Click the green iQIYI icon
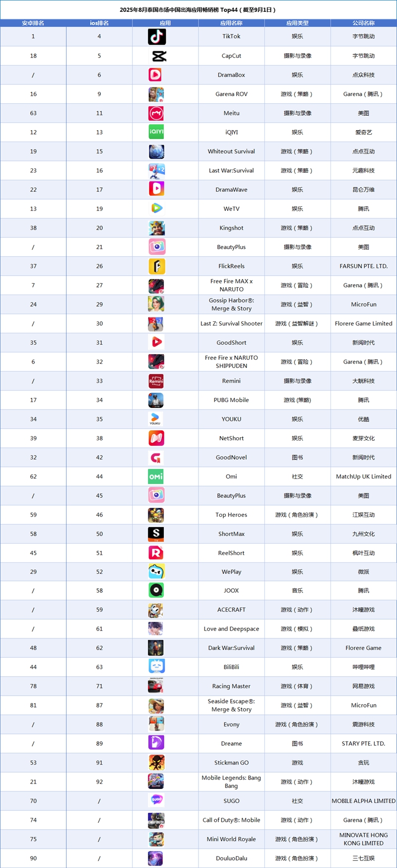 (156, 132)
